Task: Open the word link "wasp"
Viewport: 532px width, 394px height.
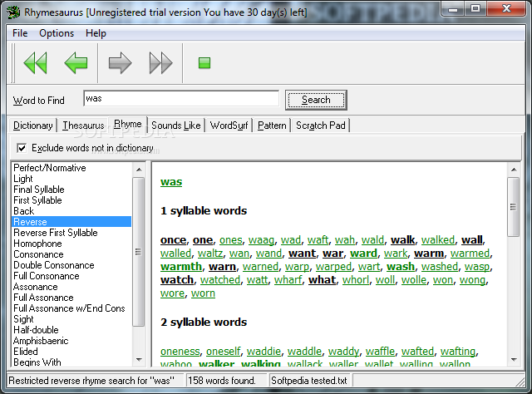Action: tap(477, 267)
